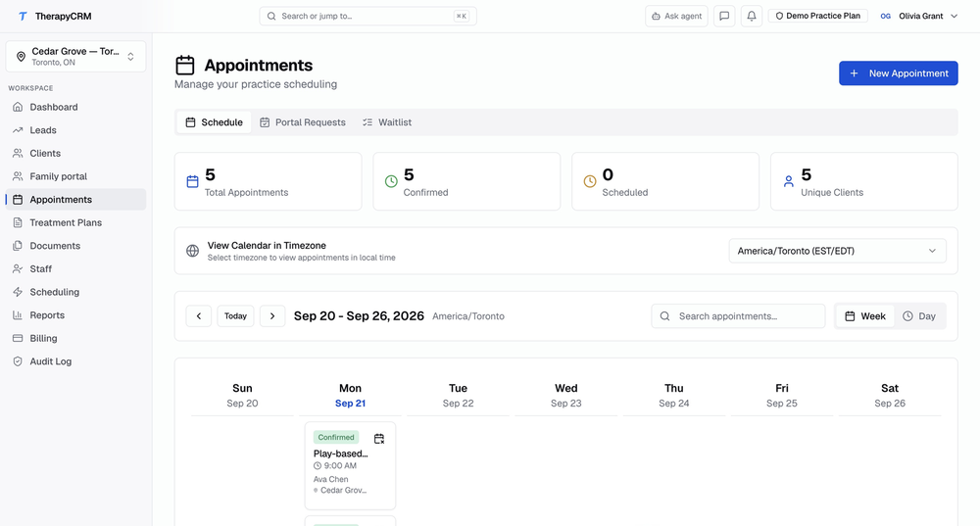Click the TherapyCRM logo icon
This screenshot has width=980, height=526.
(x=23, y=17)
